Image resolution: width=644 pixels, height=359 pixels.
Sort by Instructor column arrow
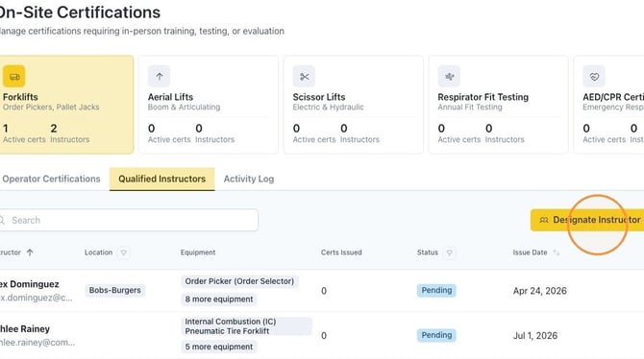(30, 252)
